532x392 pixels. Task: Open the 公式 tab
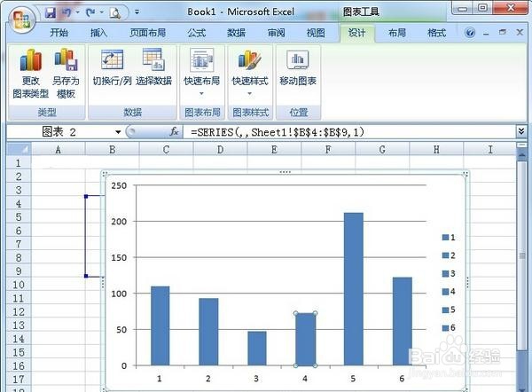click(x=197, y=33)
